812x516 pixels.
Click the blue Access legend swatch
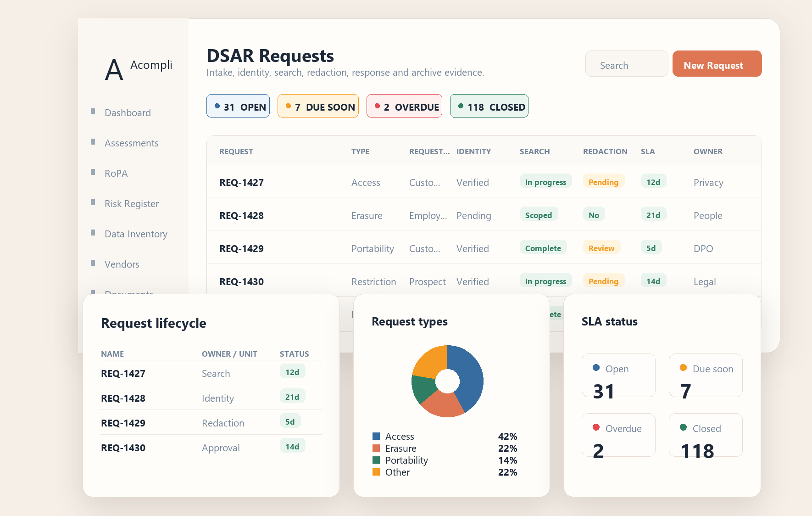click(376, 436)
